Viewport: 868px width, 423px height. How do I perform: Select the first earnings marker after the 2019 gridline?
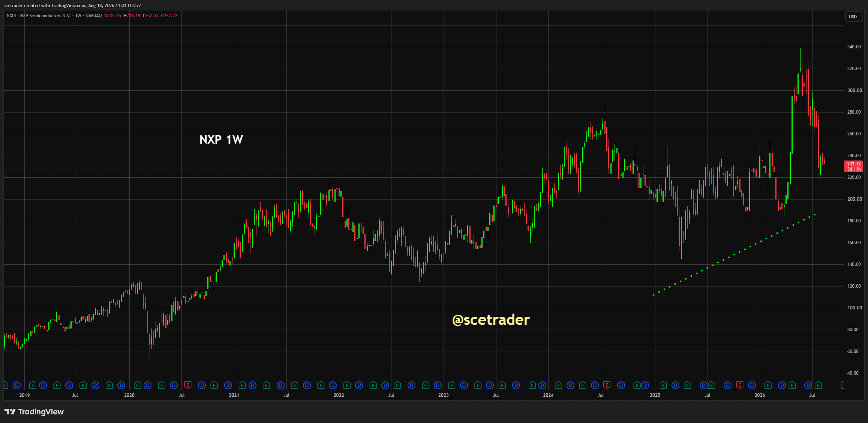point(33,385)
